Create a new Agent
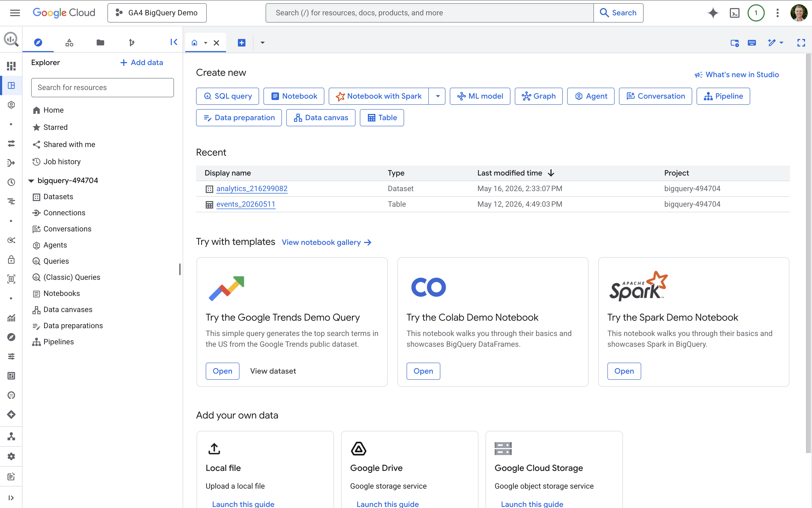This screenshot has height=508, width=812. coord(590,96)
